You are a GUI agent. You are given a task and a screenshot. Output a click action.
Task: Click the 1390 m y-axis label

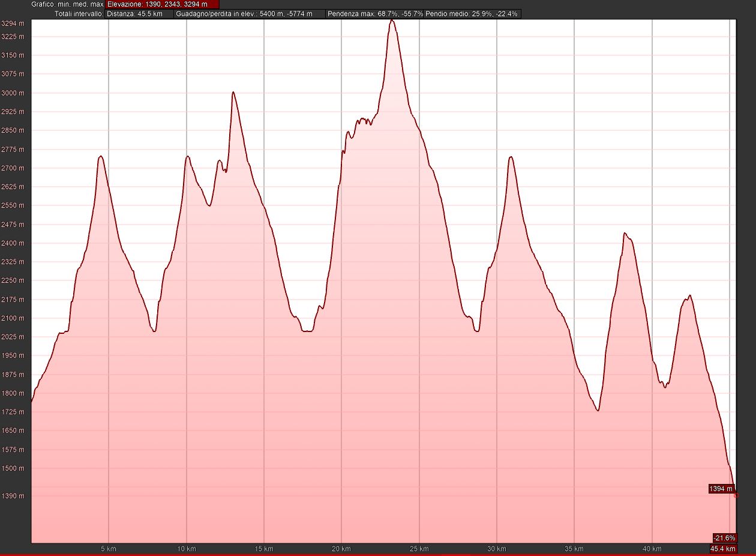(13, 496)
